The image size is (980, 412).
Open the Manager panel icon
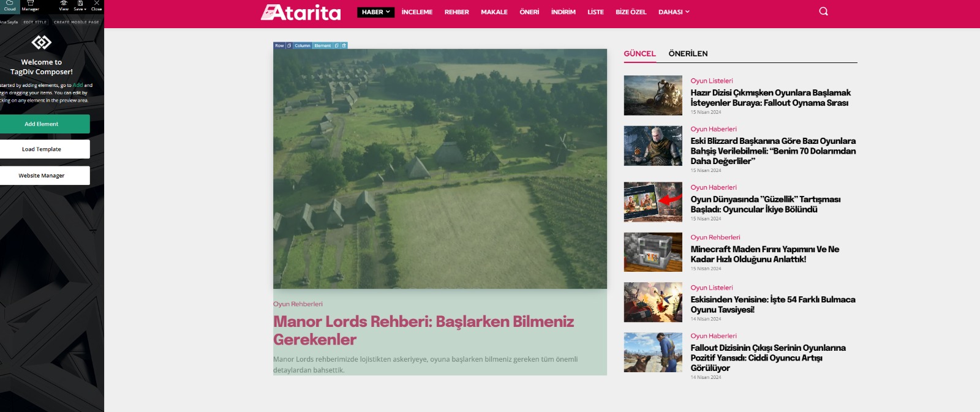30,6
